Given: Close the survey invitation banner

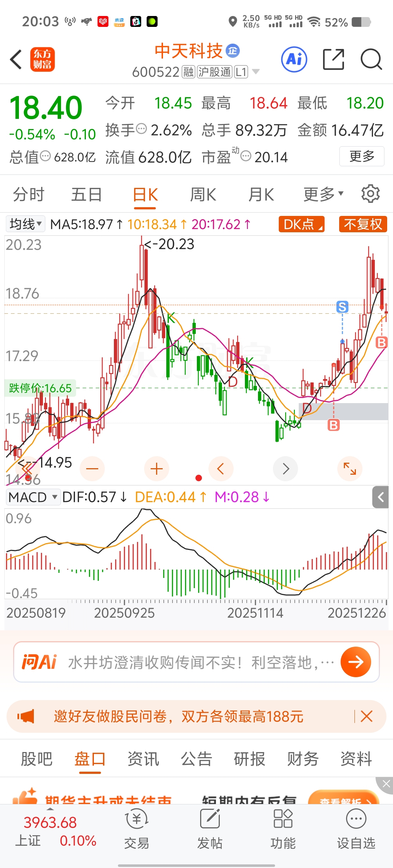Looking at the screenshot, I should tap(366, 716).
